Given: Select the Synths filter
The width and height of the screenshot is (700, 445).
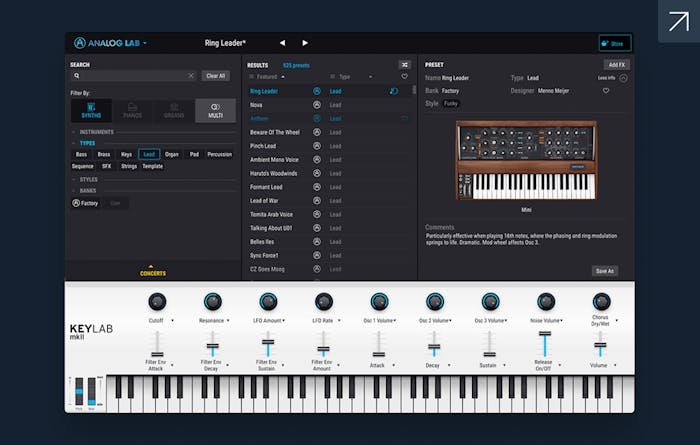Looking at the screenshot, I should coord(90,111).
